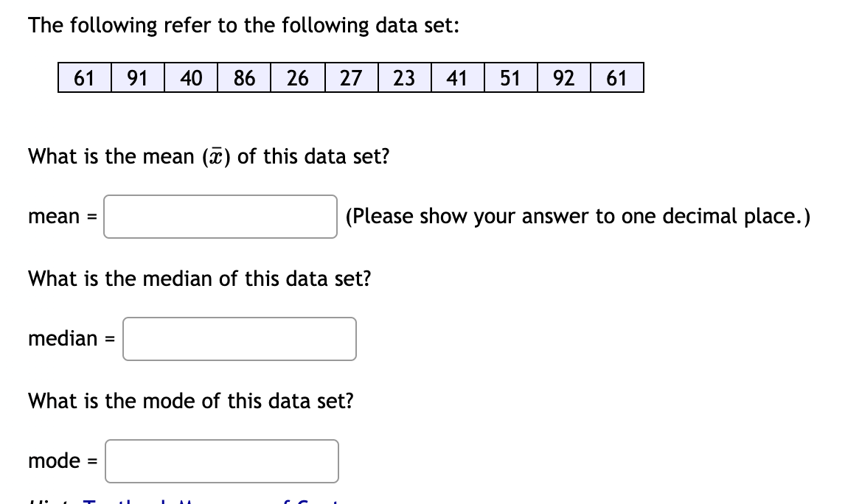Click inside the median answer input field
The width and height of the screenshot is (845, 504).
[239, 338]
